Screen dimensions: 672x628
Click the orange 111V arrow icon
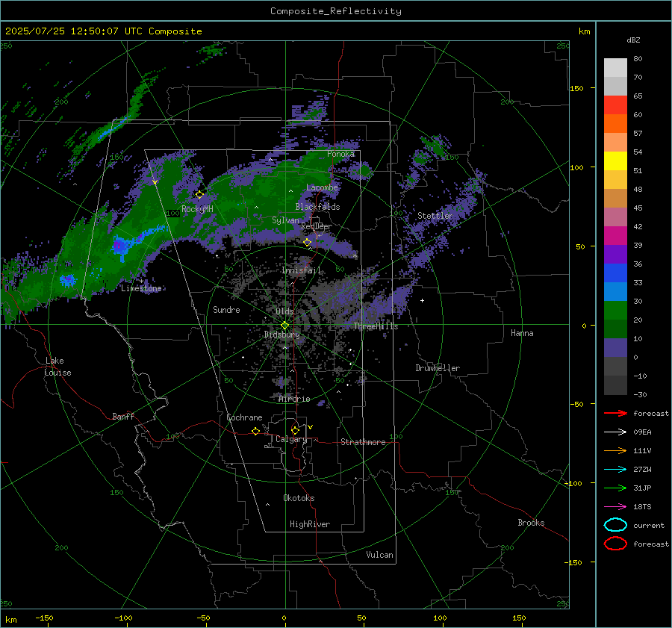point(615,450)
